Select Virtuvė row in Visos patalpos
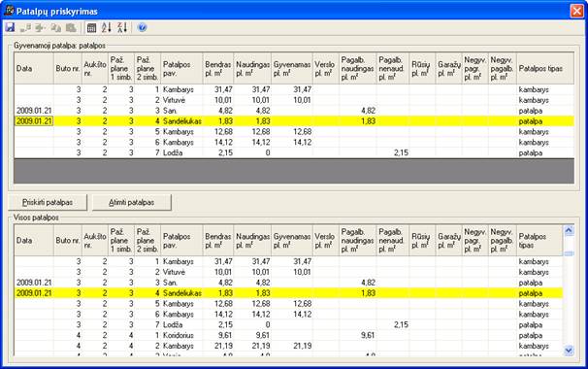The height and width of the screenshot is (369, 588). (288, 272)
